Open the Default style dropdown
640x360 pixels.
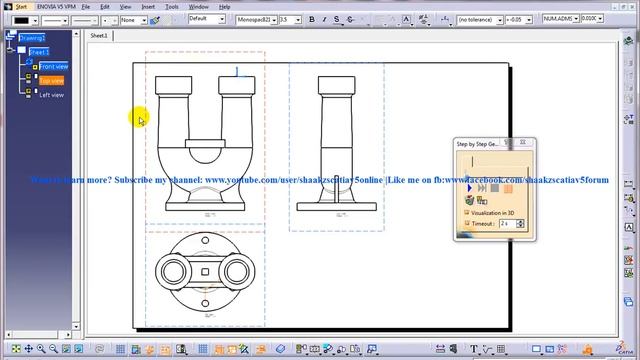222,19
